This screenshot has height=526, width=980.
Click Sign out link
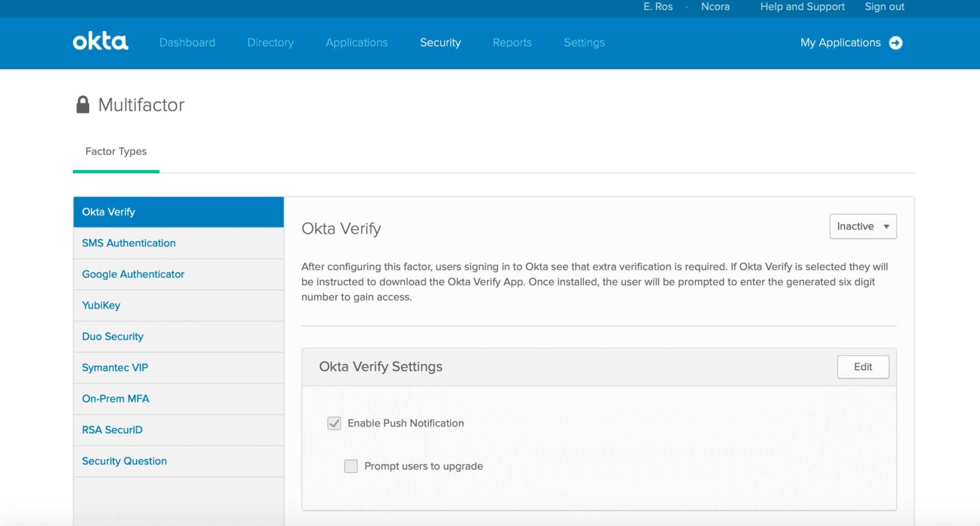click(884, 6)
